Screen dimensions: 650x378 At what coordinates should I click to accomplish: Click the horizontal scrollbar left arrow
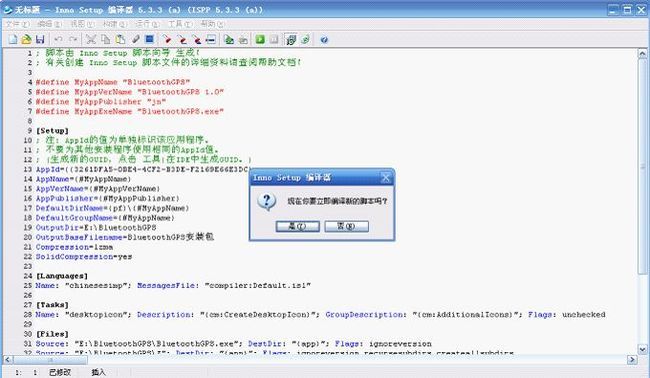coord(8,359)
